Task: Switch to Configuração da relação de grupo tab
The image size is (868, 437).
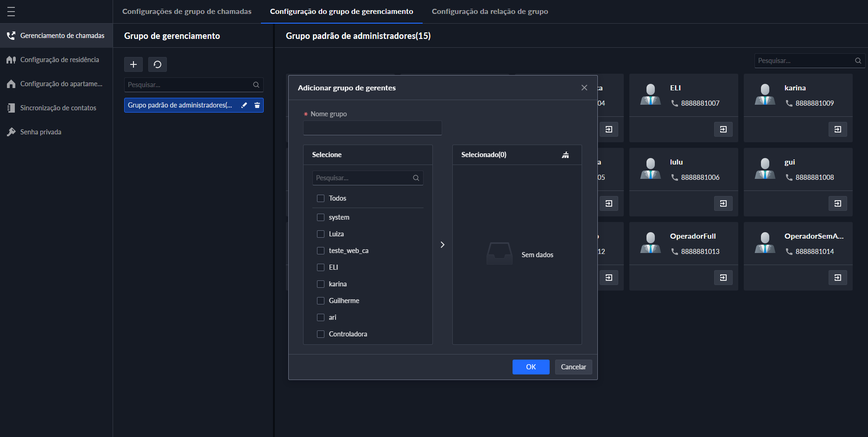Action: (x=490, y=12)
